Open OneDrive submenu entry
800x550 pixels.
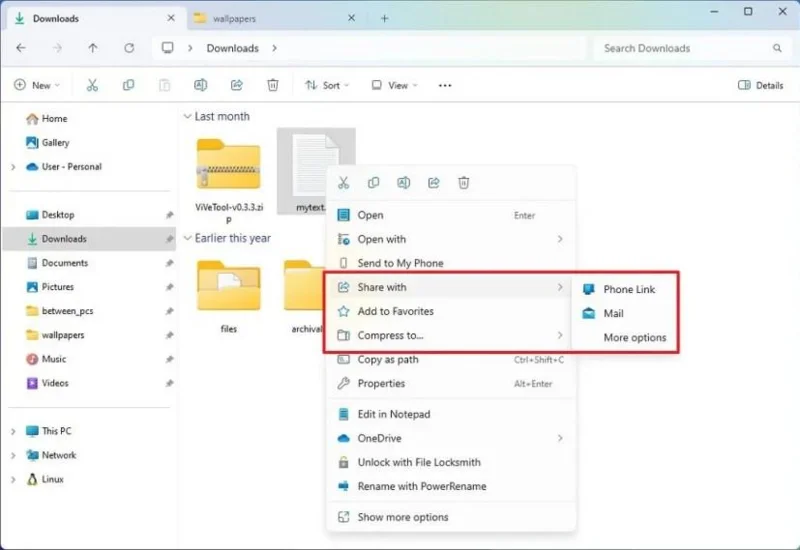point(451,438)
